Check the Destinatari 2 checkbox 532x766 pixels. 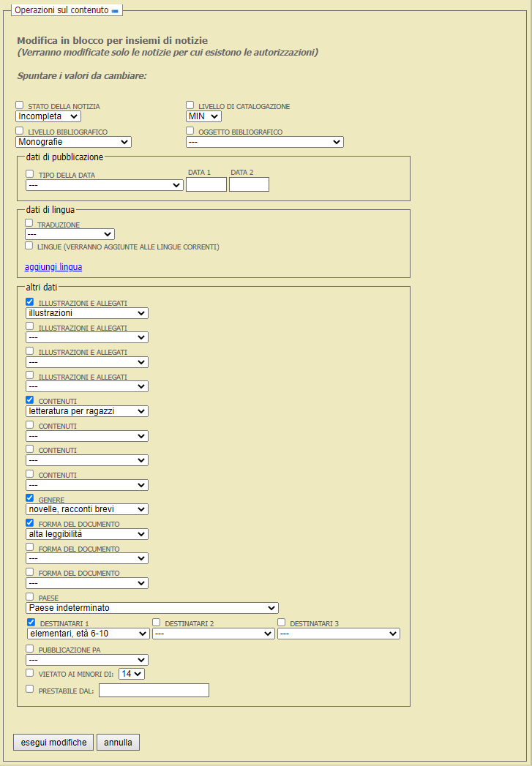(x=157, y=623)
